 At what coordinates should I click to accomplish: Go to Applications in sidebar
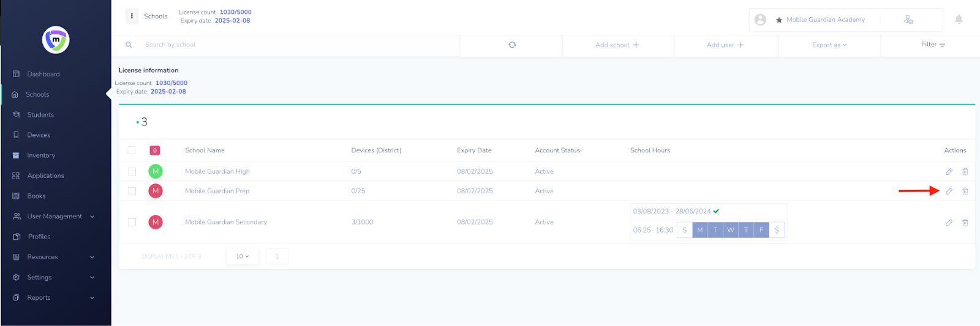(x=45, y=176)
